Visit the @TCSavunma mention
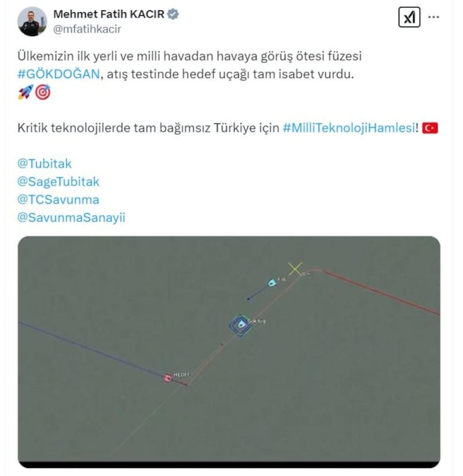The width and height of the screenshot is (463, 476). 58,200
